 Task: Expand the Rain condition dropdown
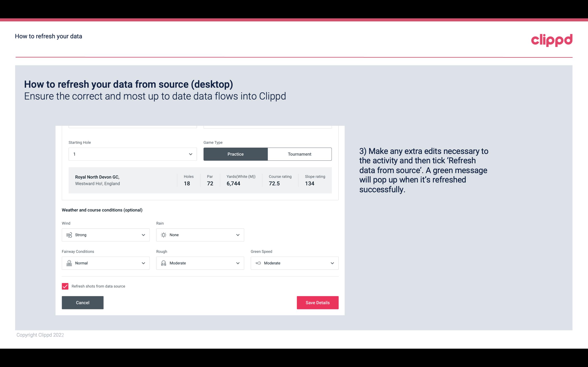click(x=238, y=235)
